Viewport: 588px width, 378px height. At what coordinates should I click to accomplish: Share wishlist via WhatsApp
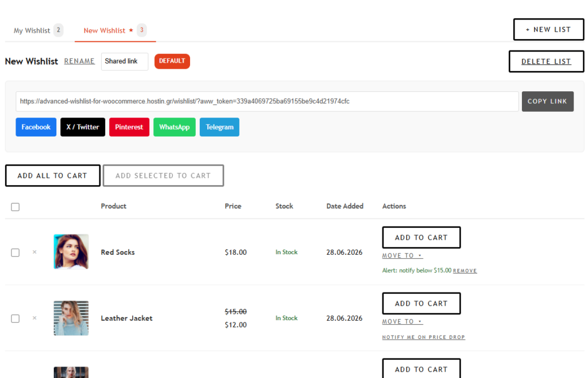pos(175,127)
